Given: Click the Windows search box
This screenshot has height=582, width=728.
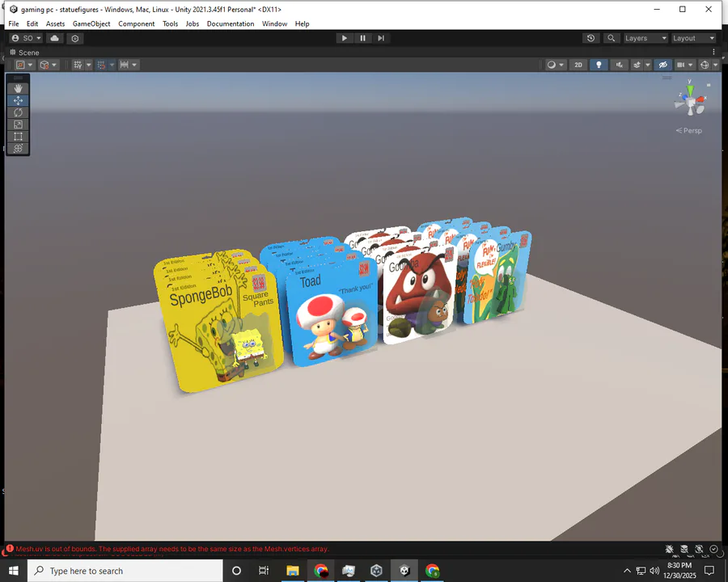Looking at the screenshot, I should coord(125,571).
